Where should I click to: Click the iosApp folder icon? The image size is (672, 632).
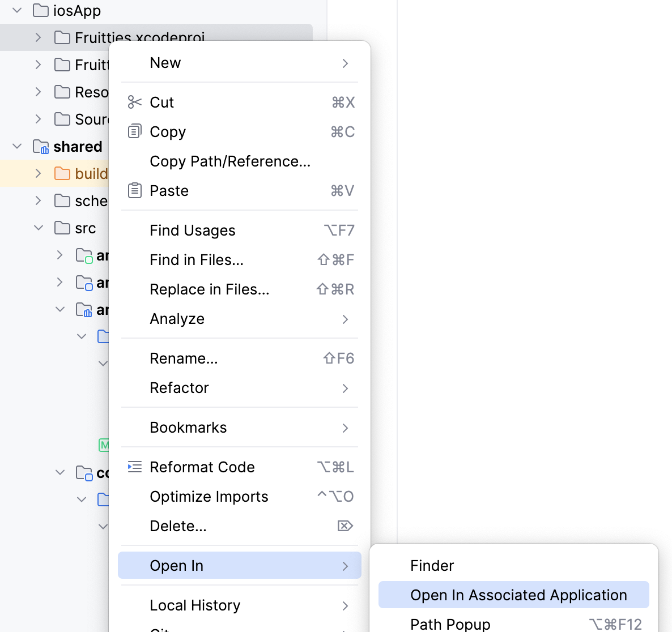tap(41, 11)
